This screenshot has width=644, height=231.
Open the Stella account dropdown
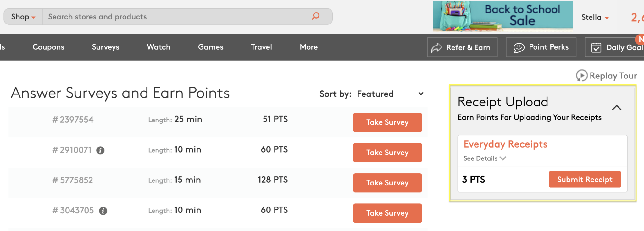[595, 17]
